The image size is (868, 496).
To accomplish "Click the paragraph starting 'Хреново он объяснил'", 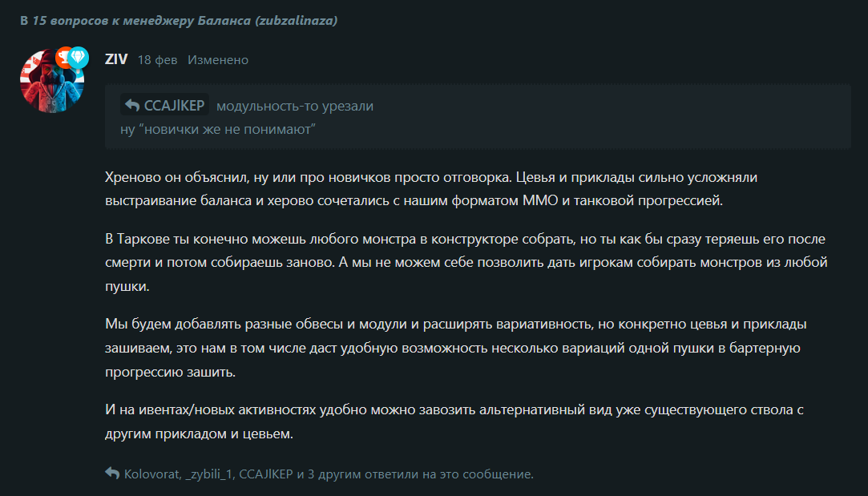I will pyautogui.click(x=431, y=189).
